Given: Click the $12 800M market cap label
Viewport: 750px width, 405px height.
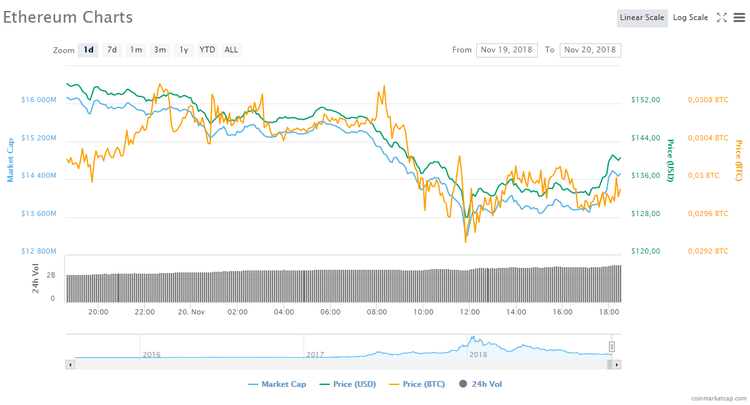Looking at the screenshot, I should [39, 251].
